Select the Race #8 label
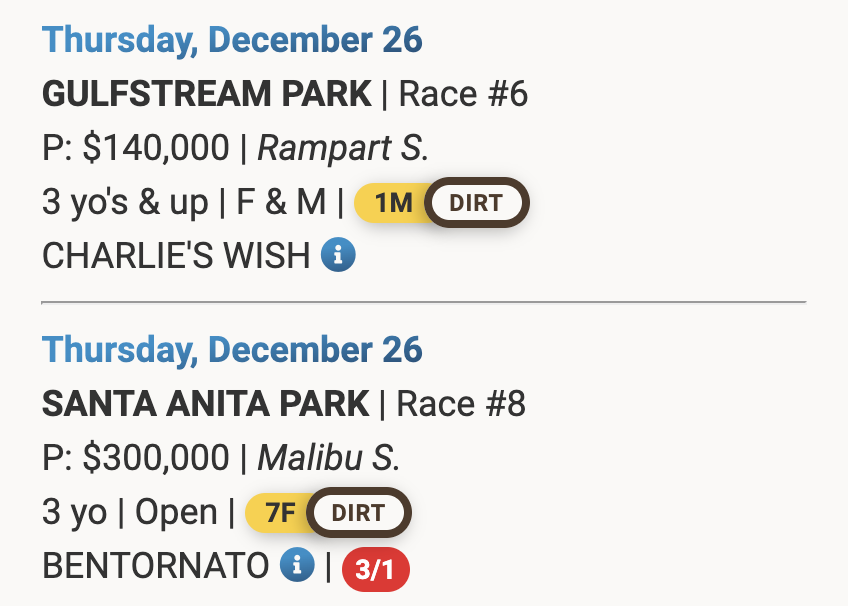This screenshot has height=606, width=848. click(x=461, y=404)
